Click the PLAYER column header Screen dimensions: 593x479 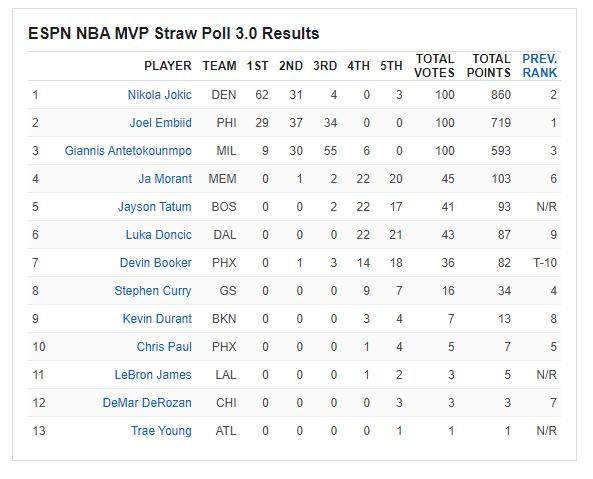point(168,66)
